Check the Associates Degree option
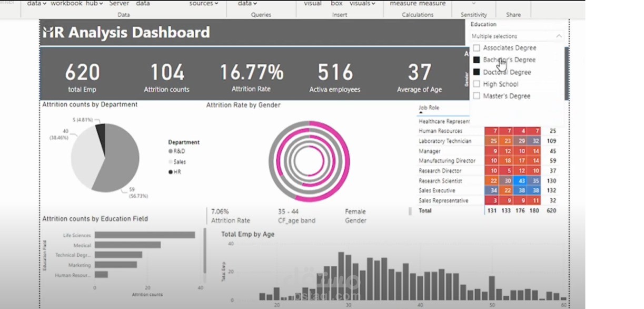Image resolution: width=644 pixels, height=309 pixels. (x=477, y=48)
